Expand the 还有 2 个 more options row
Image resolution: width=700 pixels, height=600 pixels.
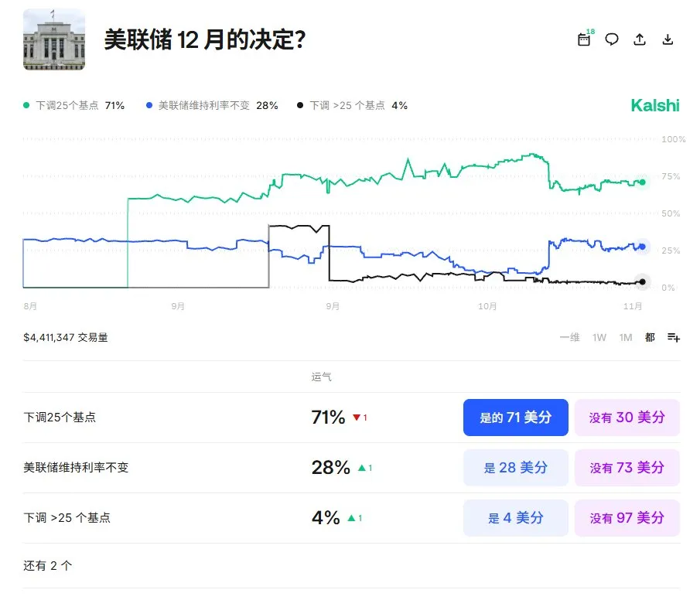(x=48, y=565)
